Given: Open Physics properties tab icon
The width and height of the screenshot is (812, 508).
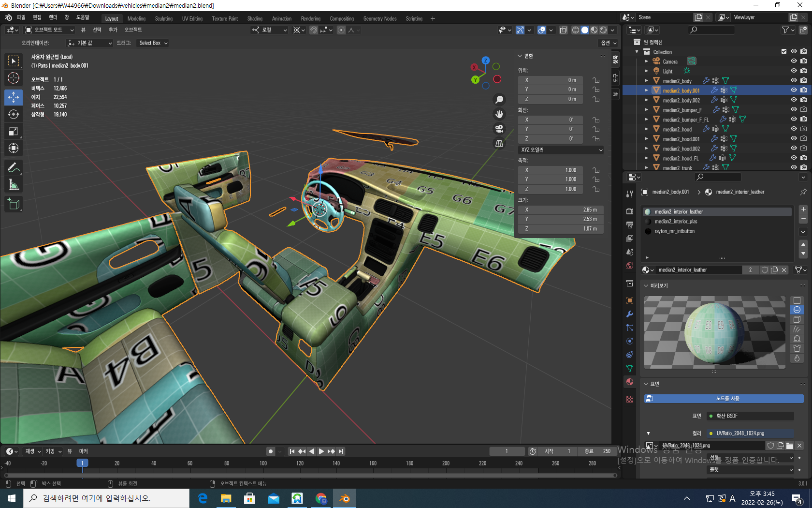Looking at the screenshot, I should [630, 341].
